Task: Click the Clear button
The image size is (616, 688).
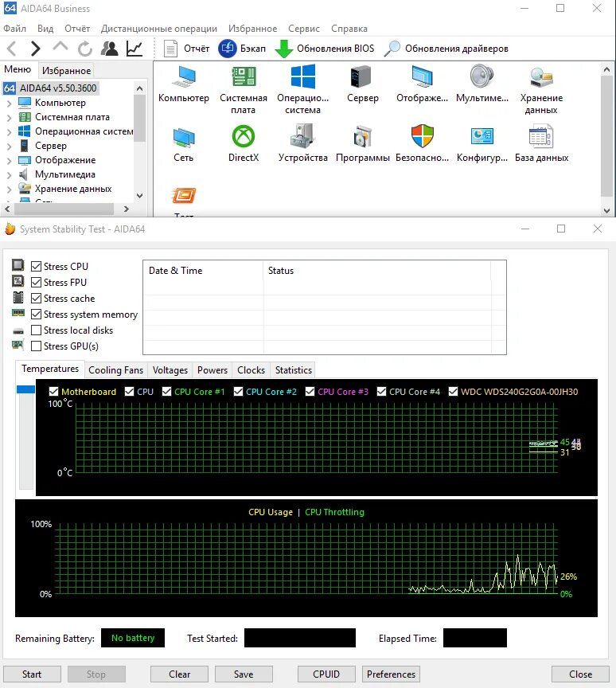Action: click(179, 674)
